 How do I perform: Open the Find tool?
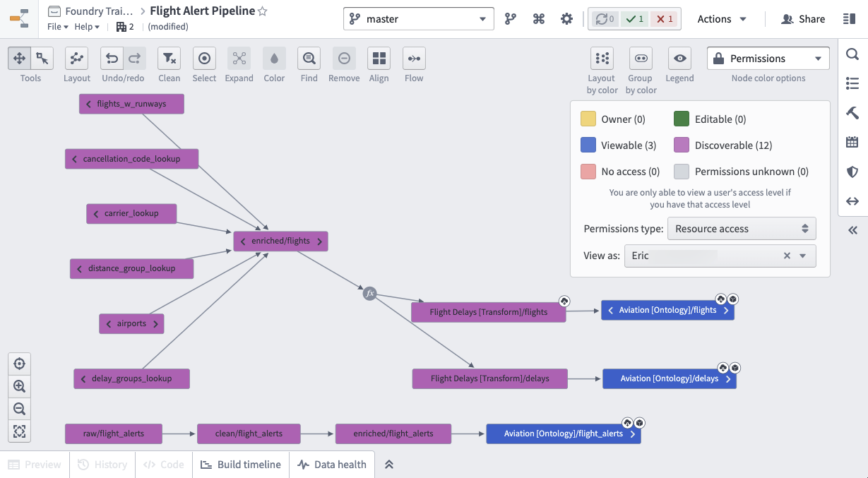(x=309, y=58)
